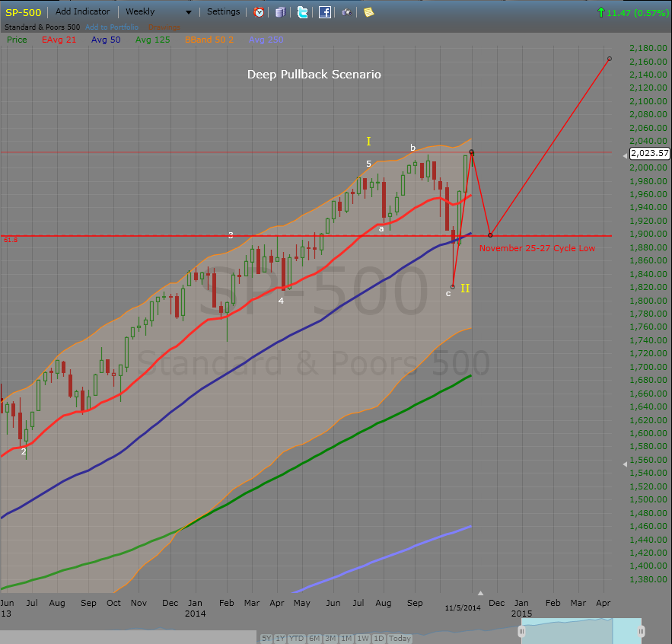The width and height of the screenshot is (672, 644).
Task: Select the 6M range button
Action: point(314,639)
